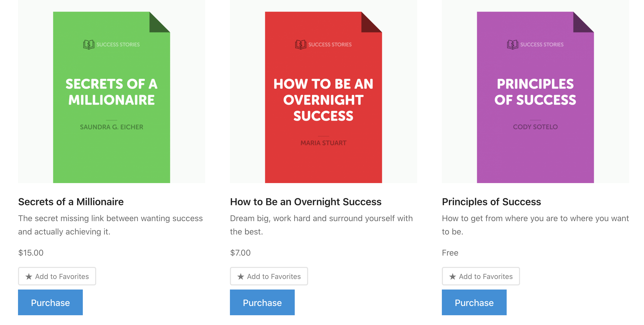This screenshot has width=644, height=325.
Task: Purchase Secrets of a Millionaire for $15.00
Action: click(50, 303)
